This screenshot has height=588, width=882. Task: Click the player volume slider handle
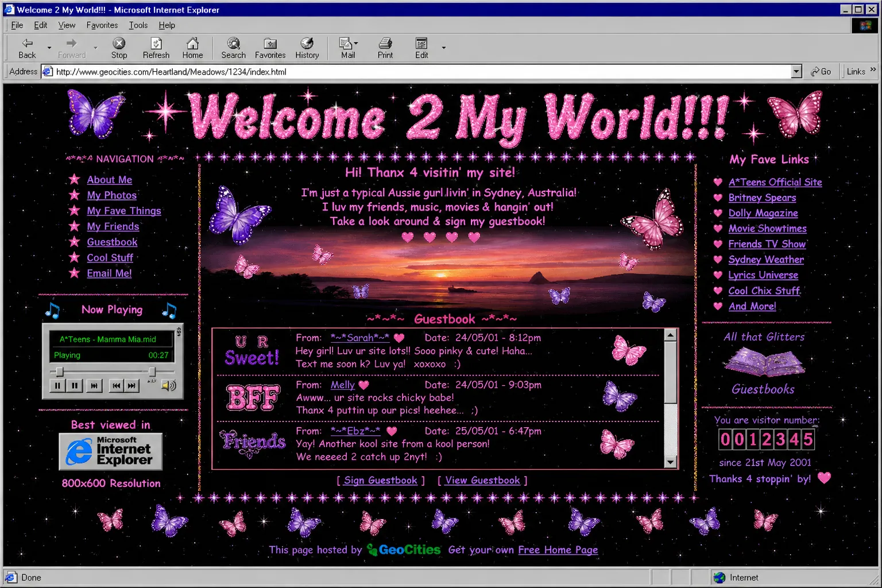tap(152, 372)
